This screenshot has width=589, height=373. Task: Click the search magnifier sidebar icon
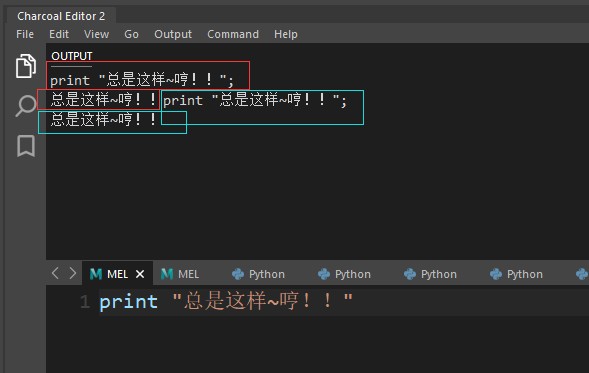pyautogui.click(x=26, y=106)
